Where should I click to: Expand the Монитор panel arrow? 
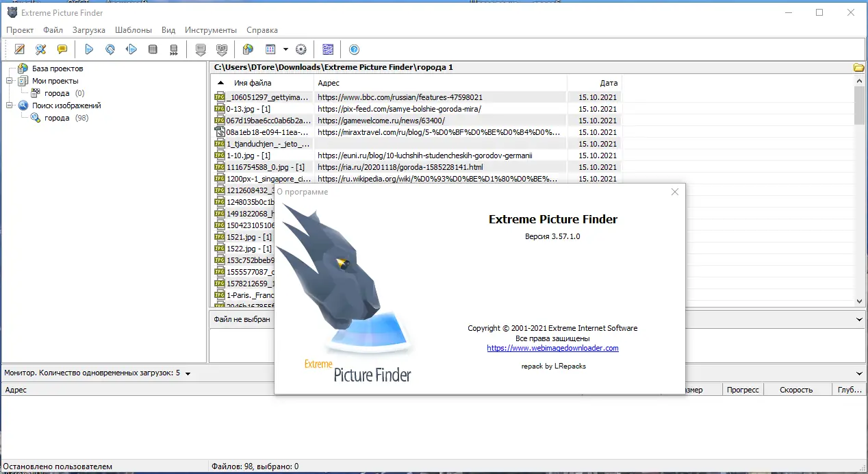tap(188, 373)
